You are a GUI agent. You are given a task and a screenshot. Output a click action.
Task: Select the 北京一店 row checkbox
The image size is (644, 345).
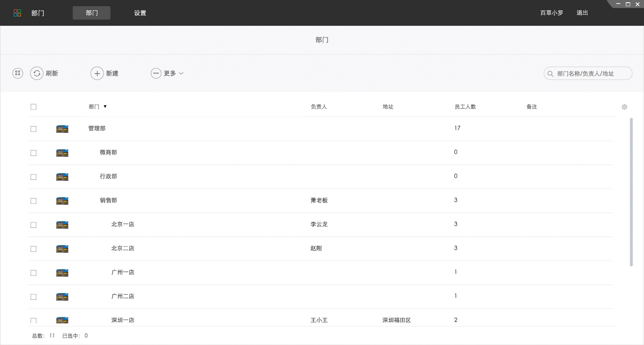tap(33, 225)
